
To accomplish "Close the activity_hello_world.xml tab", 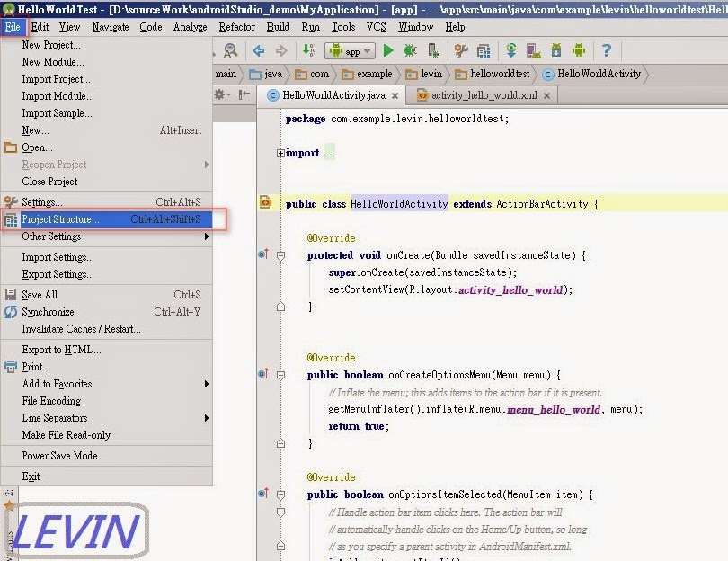I will (547, 95).
